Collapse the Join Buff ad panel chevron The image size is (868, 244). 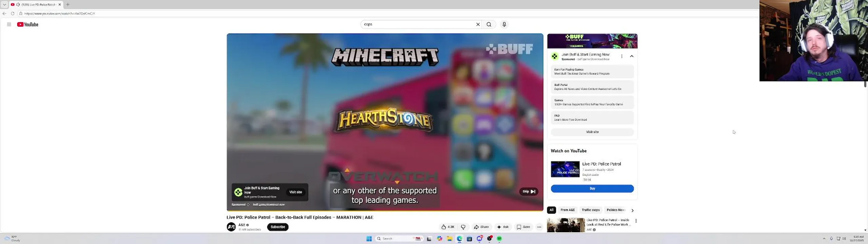click(x=632, y=56)
